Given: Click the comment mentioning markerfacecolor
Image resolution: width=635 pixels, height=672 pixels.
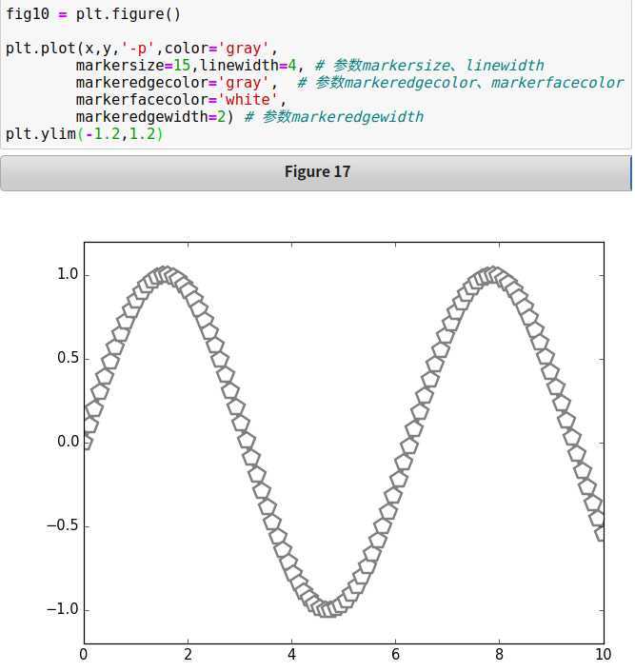Looking at the screenshot, I should [x=461, y=83].
